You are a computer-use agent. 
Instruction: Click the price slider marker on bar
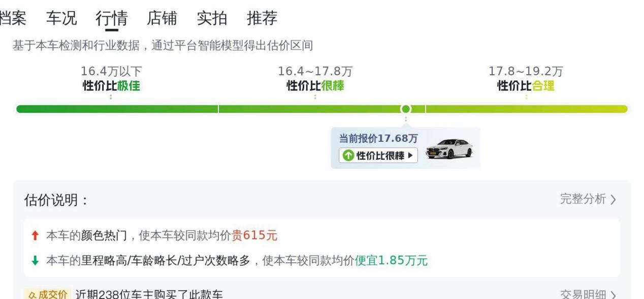tap(405, 109)
